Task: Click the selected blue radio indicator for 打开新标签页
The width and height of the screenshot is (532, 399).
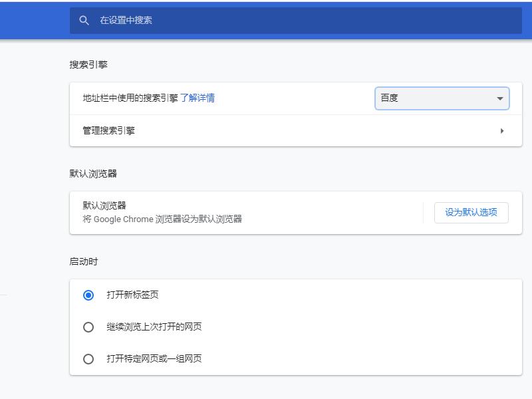Action: coord(87,295)
